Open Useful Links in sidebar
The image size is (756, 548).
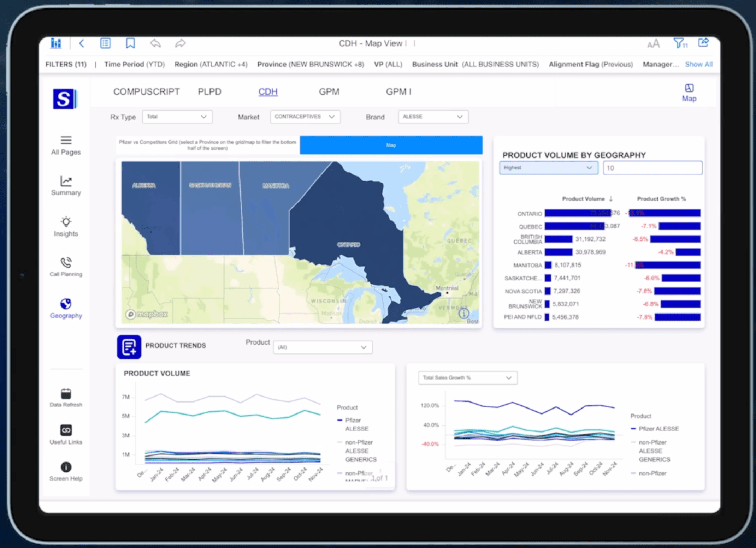tap(66, 435)
